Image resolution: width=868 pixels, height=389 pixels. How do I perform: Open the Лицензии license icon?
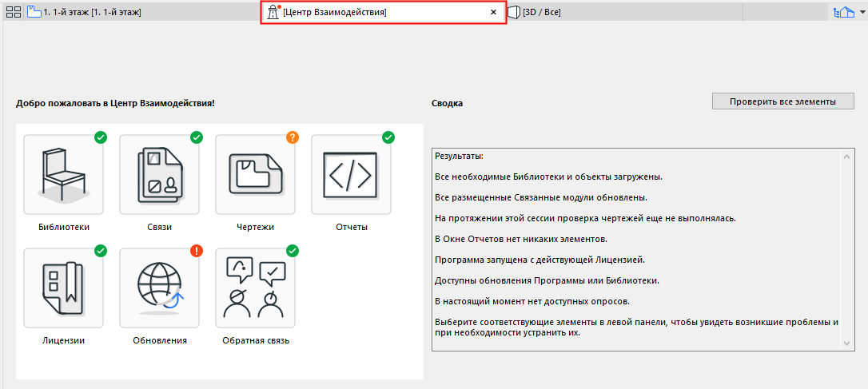click(64, 288)
